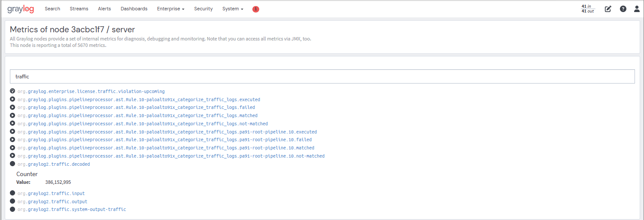Click gauge icon of license.traffic.violation-upcoming

(x=12, y=91)
